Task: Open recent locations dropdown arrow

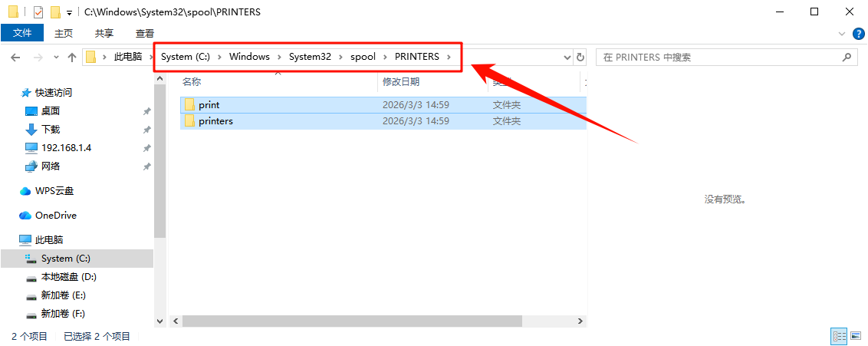Action: tap(56, 58)
